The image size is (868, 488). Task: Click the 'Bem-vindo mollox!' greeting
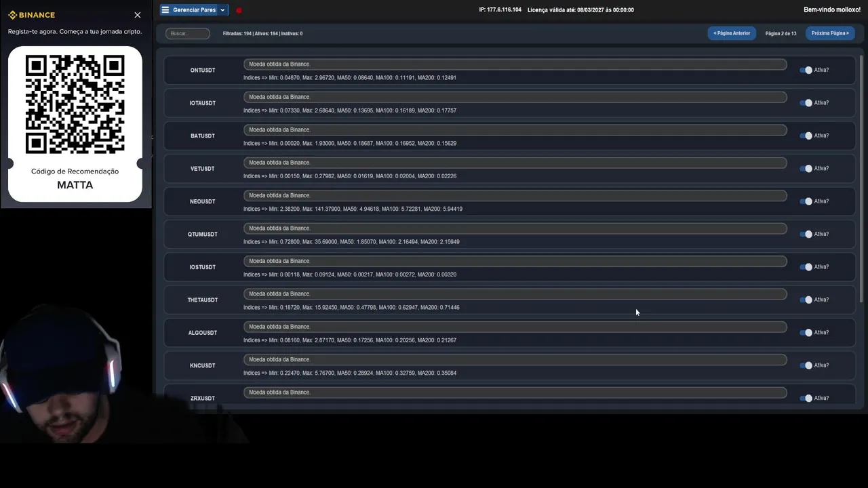point(832,10)
